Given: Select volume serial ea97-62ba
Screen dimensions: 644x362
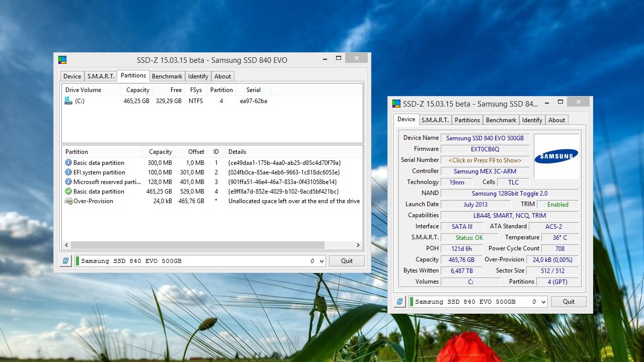Looking at the screenshot, I should pyautogui.click(x=254, y=101).
